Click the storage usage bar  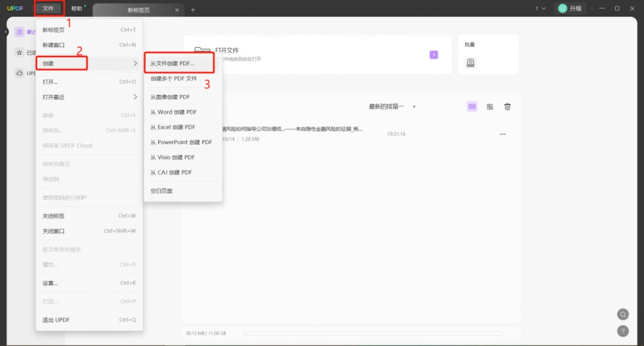(374, 333)
